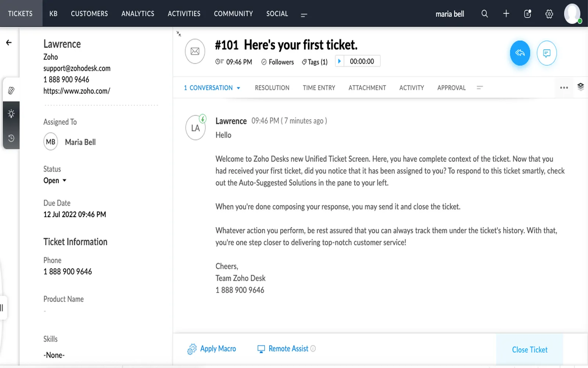Expand the Conversation tab dropdown arrow
The height and width of the screenshot is (368, 588).
239,88
